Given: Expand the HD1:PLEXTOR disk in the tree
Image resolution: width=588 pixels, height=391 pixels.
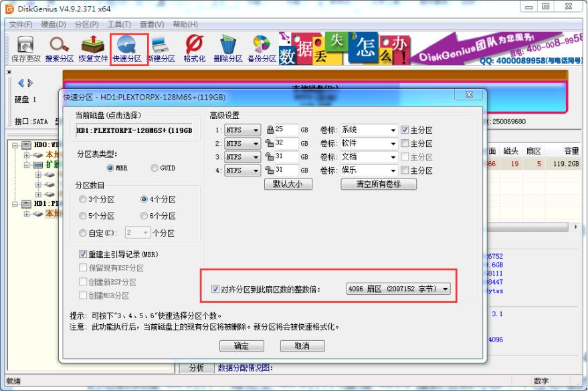Looking at the screenshot, I should [15, 204].
